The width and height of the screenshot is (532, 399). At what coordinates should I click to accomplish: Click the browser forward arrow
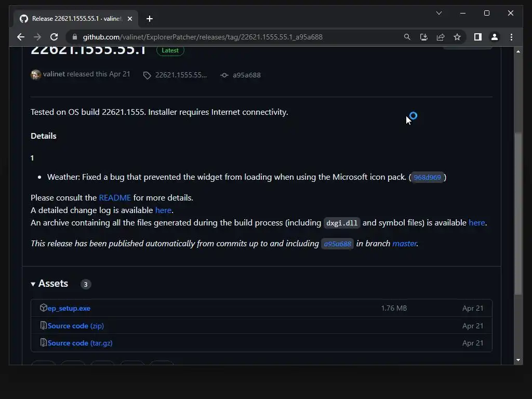click(x=37, y=37)
